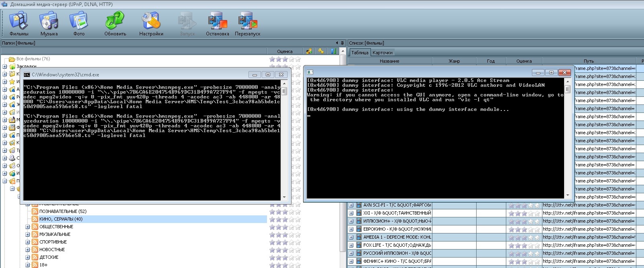The image size is (644, 268).
Task: Expand the FOX LIFE table row
Action: coord(351,245)
